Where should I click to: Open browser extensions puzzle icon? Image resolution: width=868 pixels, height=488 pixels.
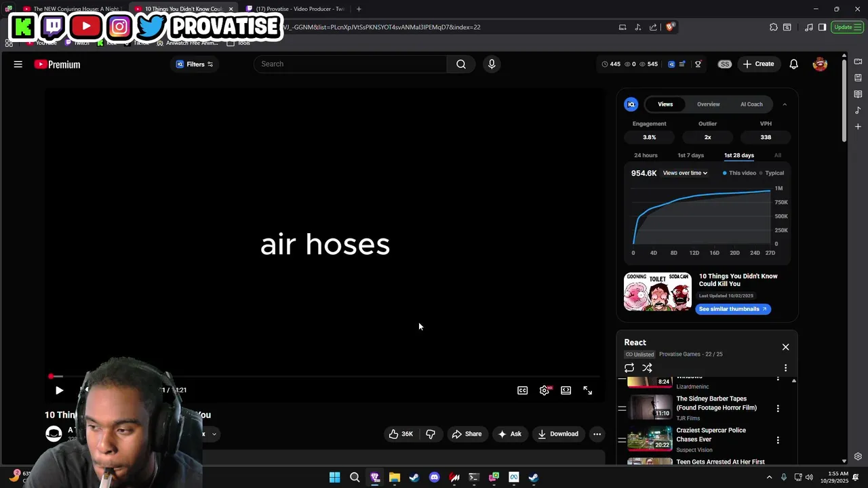(x=774, y=27)
